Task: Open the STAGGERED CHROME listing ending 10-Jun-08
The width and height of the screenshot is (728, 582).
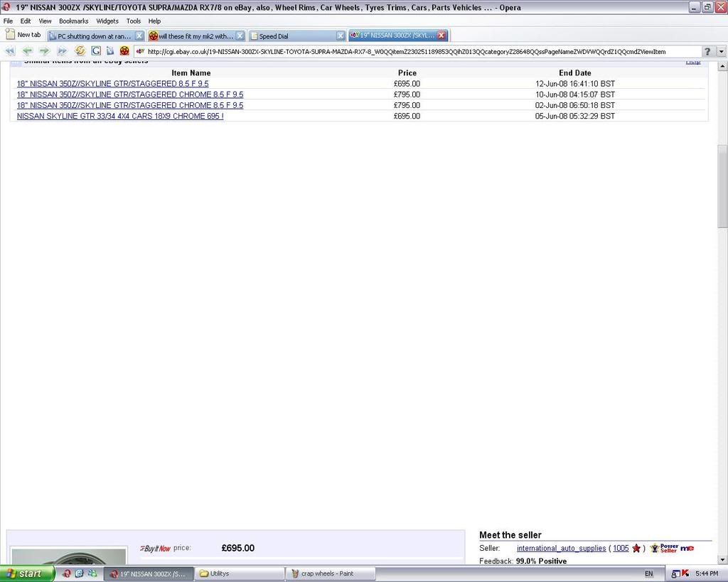Action: coord(130,95)
